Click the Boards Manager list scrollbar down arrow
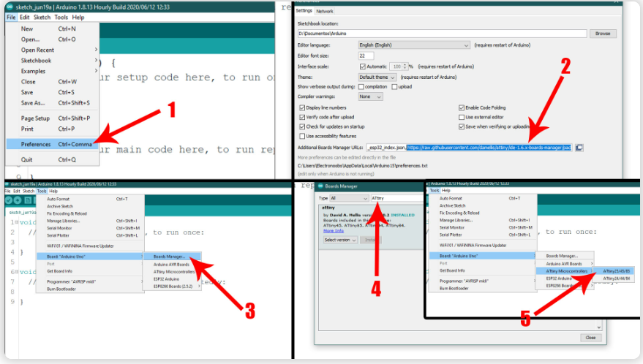643x364 pixels. (599, 327)
